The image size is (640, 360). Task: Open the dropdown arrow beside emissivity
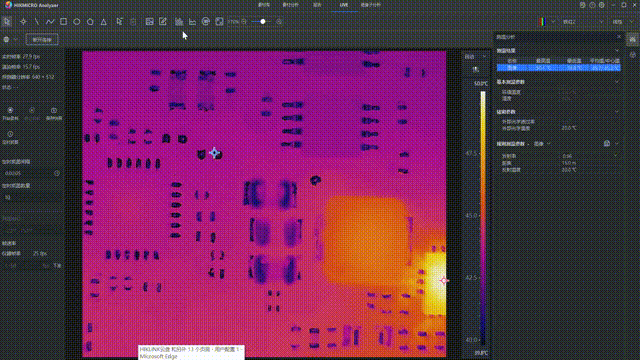[x=616, y=156]
